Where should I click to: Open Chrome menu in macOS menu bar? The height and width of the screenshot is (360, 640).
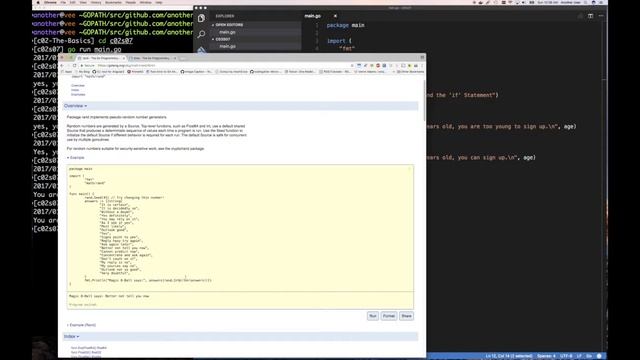50,2
